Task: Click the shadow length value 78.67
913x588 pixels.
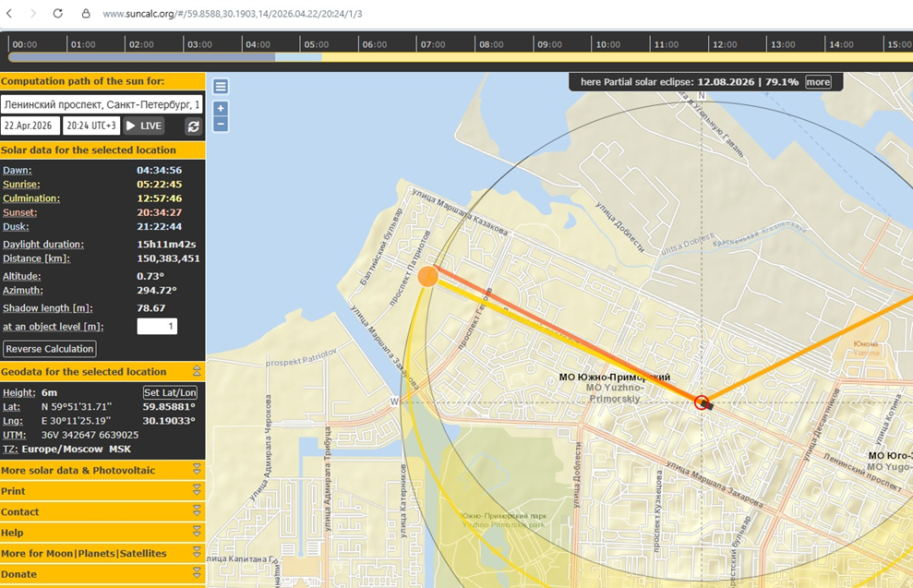Action: click(x=150, y=308)
